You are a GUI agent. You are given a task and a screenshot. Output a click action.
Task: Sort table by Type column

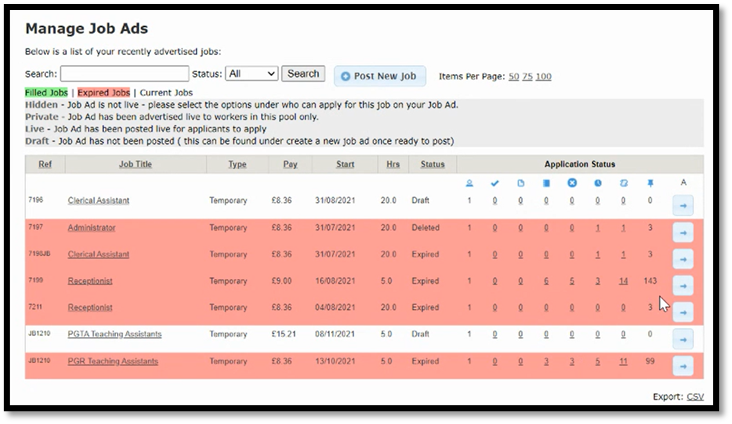237,164
